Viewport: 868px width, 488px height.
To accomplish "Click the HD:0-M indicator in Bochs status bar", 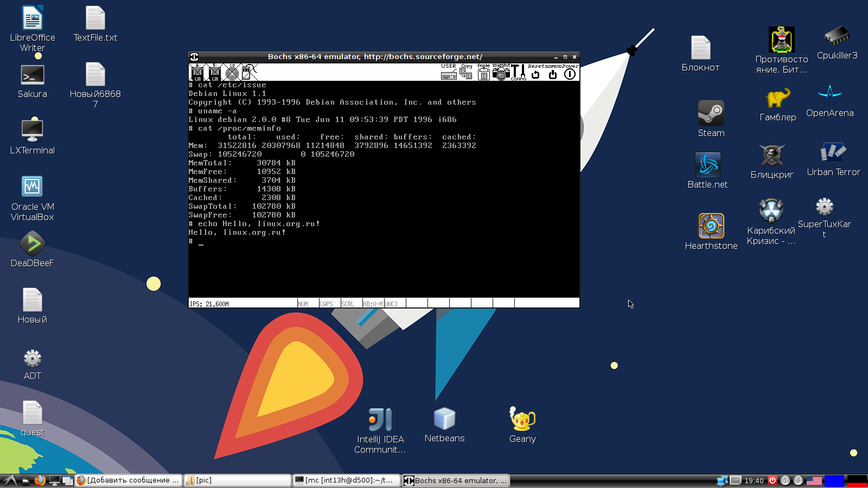I will 373,304.
